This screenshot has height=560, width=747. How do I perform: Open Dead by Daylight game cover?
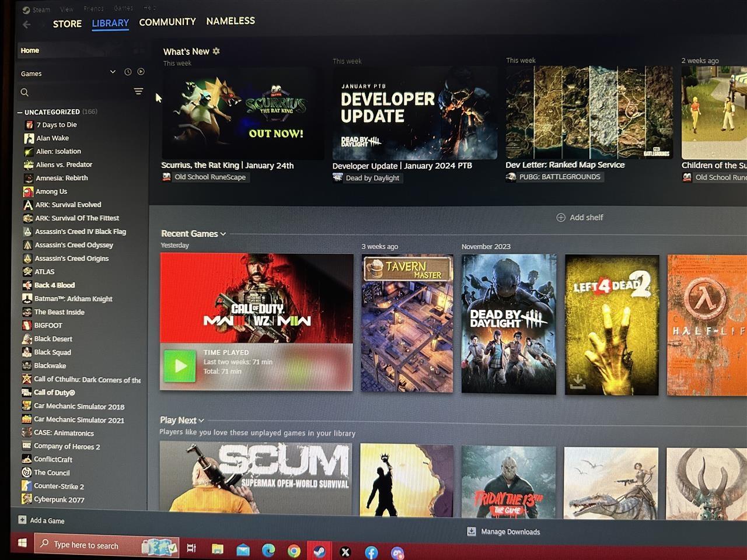509,324
